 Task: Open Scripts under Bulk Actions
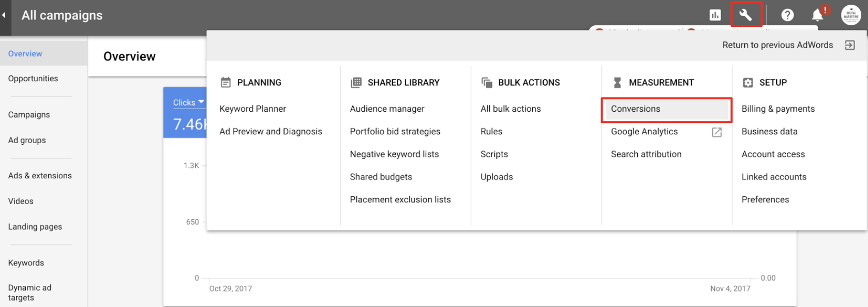tap(494, 155)
